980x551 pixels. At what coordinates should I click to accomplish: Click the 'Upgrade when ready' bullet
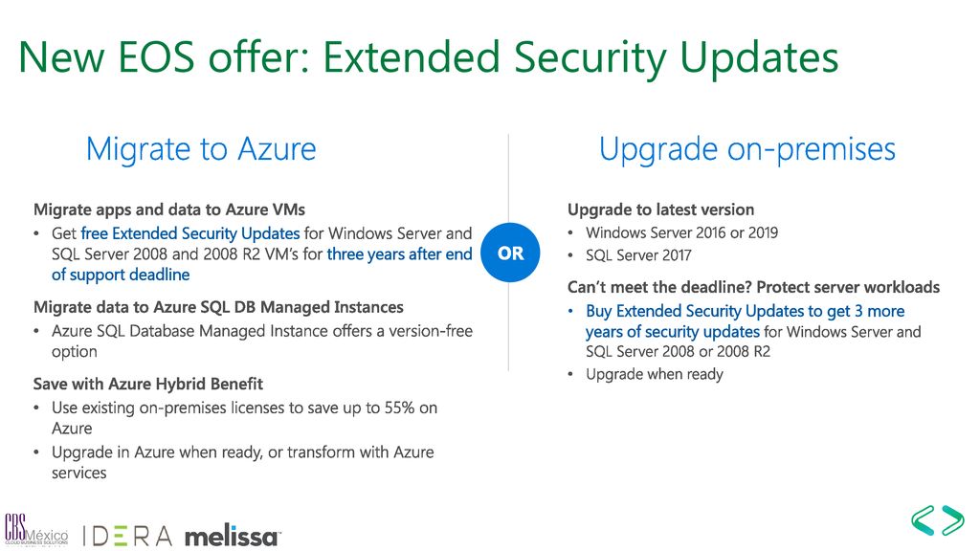tap(655, 374)
